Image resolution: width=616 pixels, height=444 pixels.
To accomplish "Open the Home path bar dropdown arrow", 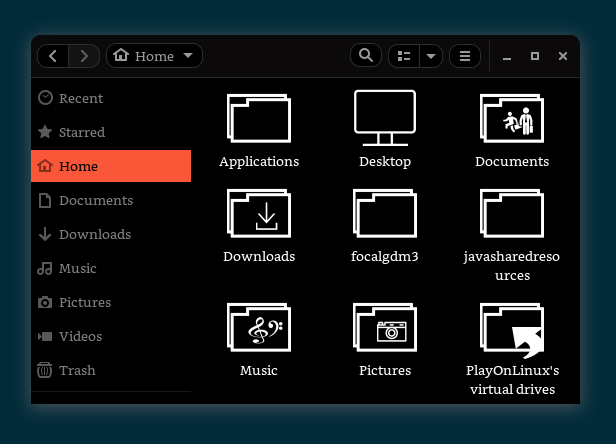I will pos(188,55).
